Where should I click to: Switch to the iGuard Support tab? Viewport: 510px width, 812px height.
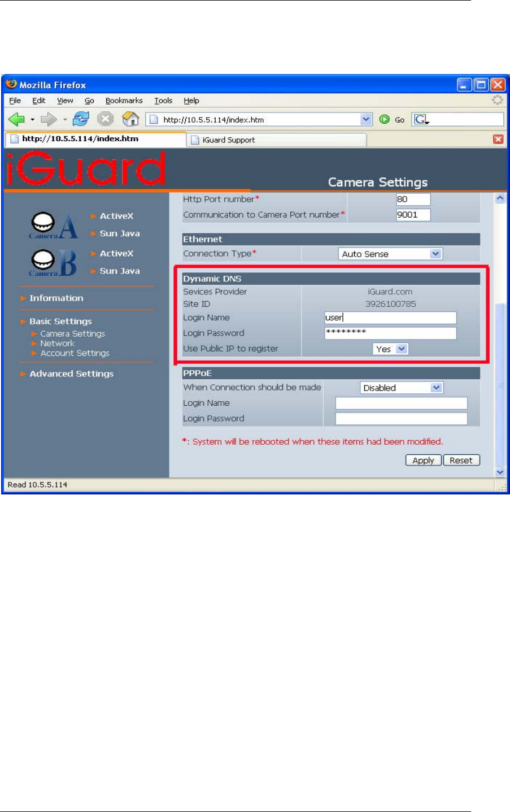tap(277, 140)
